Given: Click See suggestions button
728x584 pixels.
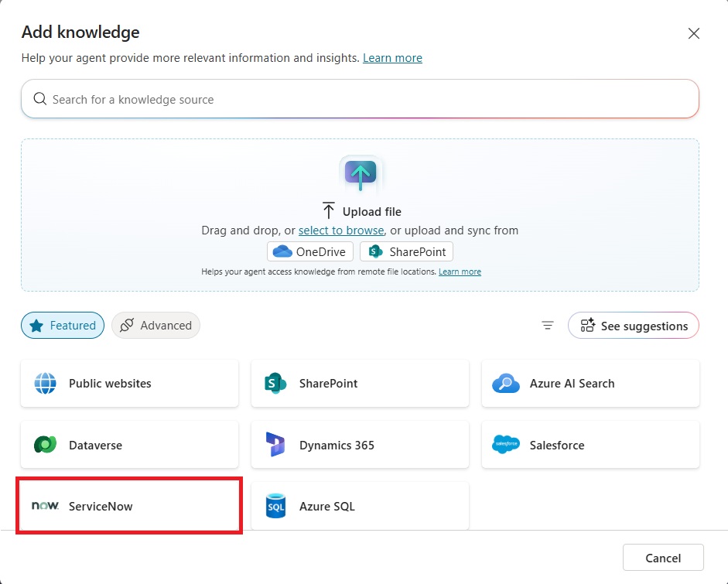Looking at the screenshot, I should (x=634, y=326).
